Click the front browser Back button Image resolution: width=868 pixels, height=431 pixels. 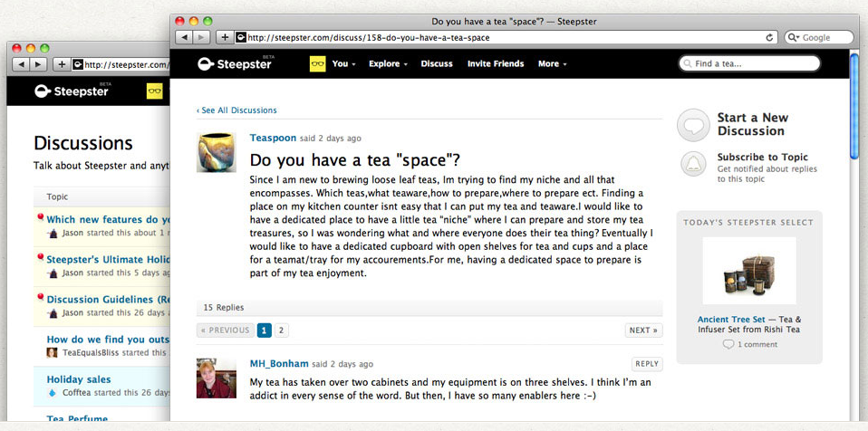point(184,38)
